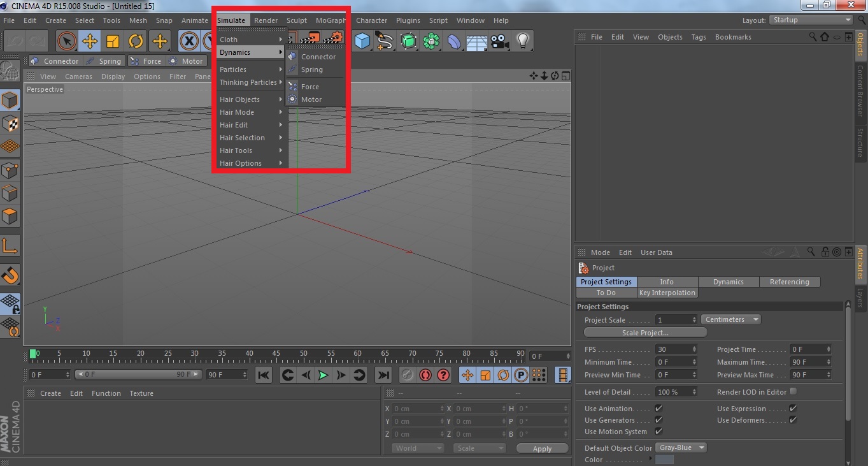Toggle Use Expression checkbox
This screenshot has height=466, width=868.
point(793,408)
